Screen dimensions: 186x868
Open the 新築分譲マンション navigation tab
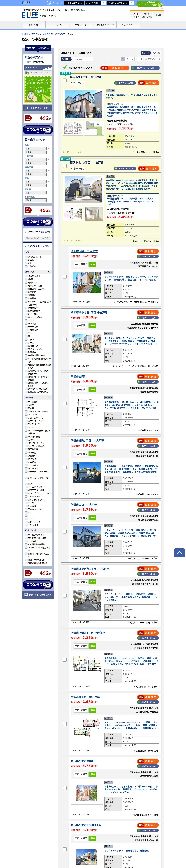(x=105, y=25)
